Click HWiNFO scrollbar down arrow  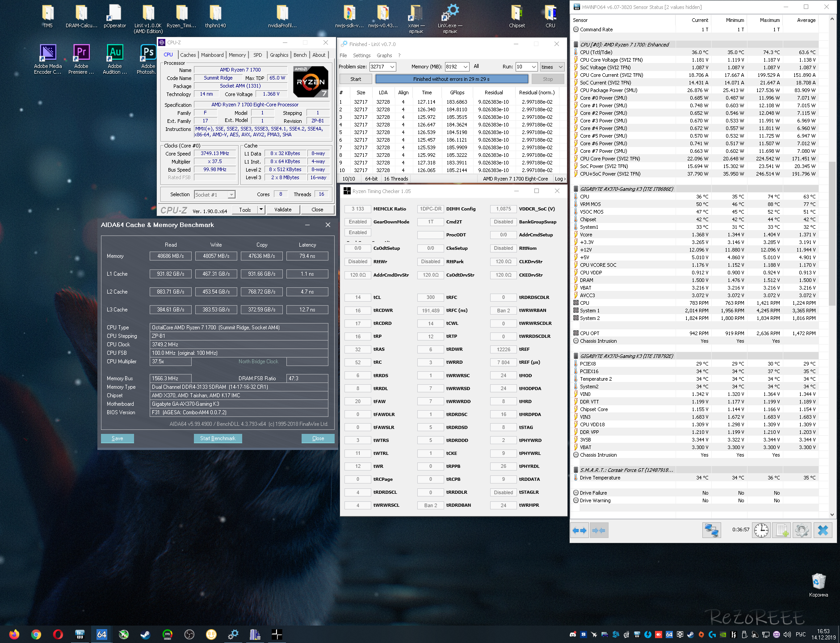click(x=832, y=514)
